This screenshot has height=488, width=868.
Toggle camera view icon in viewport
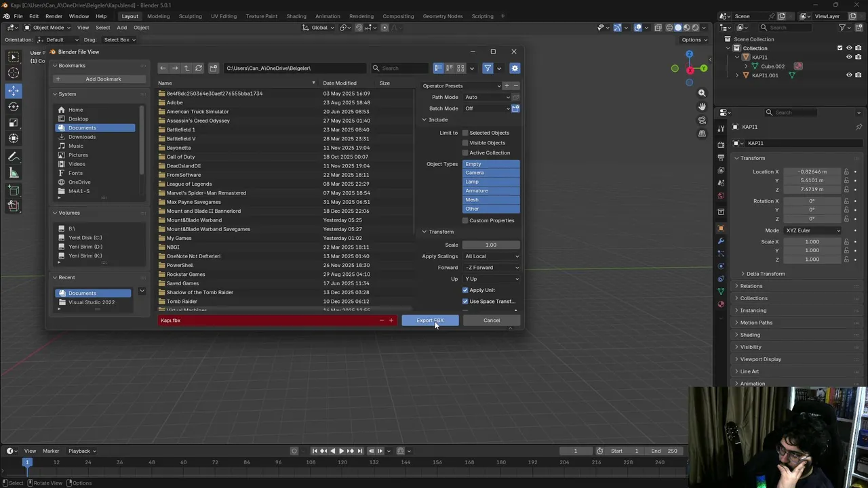click(x=702, y=120)
